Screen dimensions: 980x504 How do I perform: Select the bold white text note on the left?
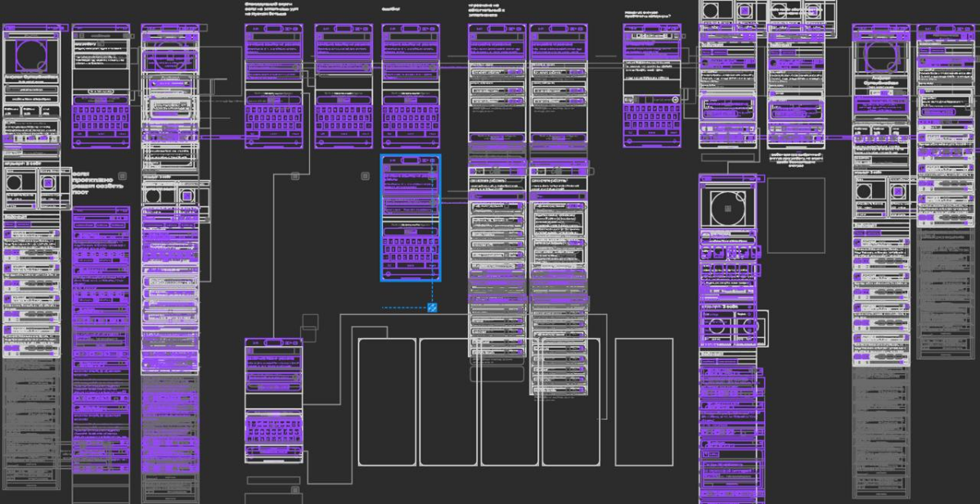[97, 184]
